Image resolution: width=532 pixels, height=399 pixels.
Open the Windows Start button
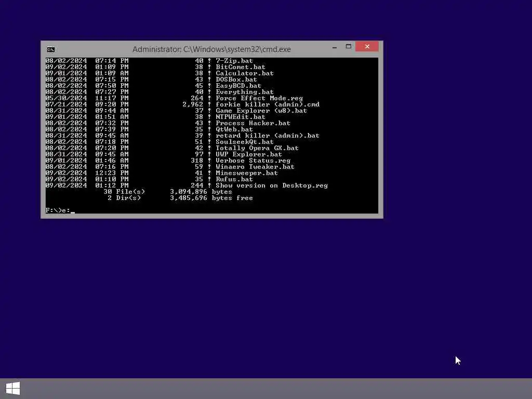point(13,389)
